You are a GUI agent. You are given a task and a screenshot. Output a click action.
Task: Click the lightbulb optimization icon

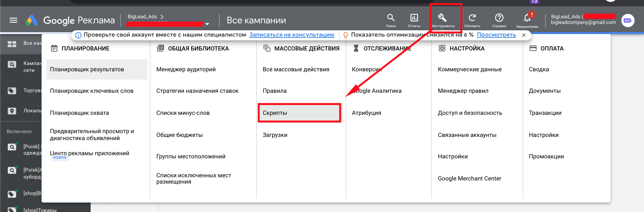click(346, 35)
